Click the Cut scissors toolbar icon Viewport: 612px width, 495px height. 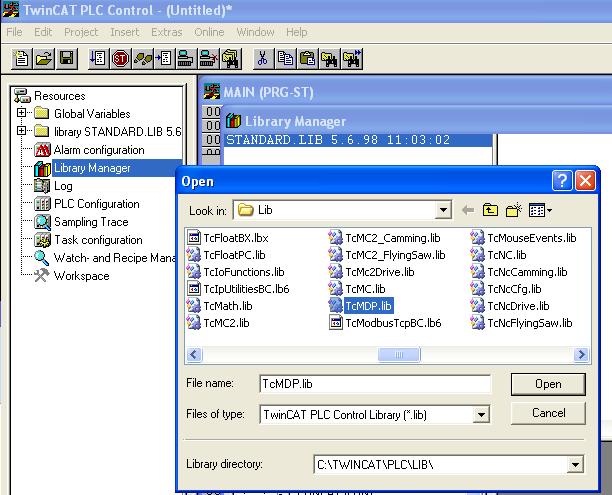(263, 59)
